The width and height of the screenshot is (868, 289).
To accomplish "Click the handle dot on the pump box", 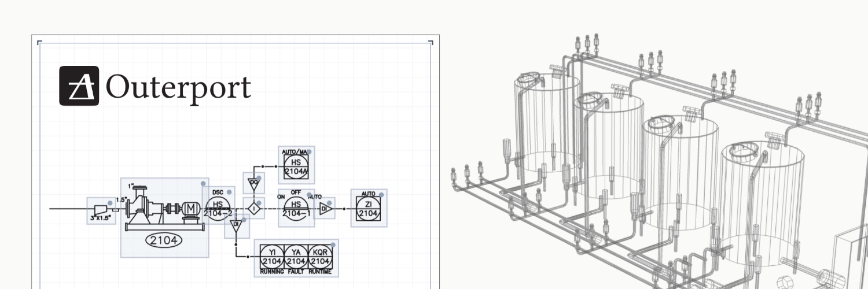I will pyautogui.click(x=204, y=183).
